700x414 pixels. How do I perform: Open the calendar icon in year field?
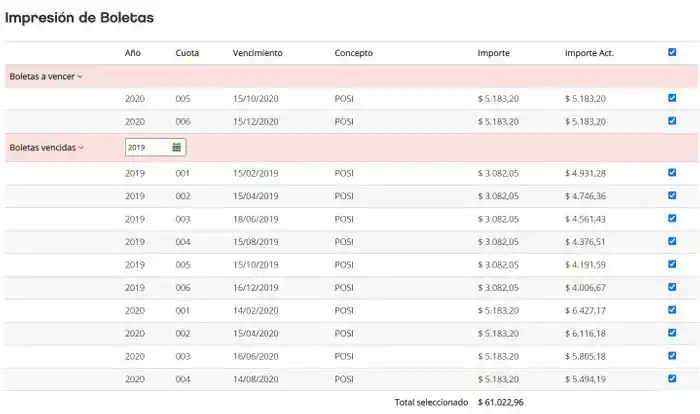tap(177, 147)
